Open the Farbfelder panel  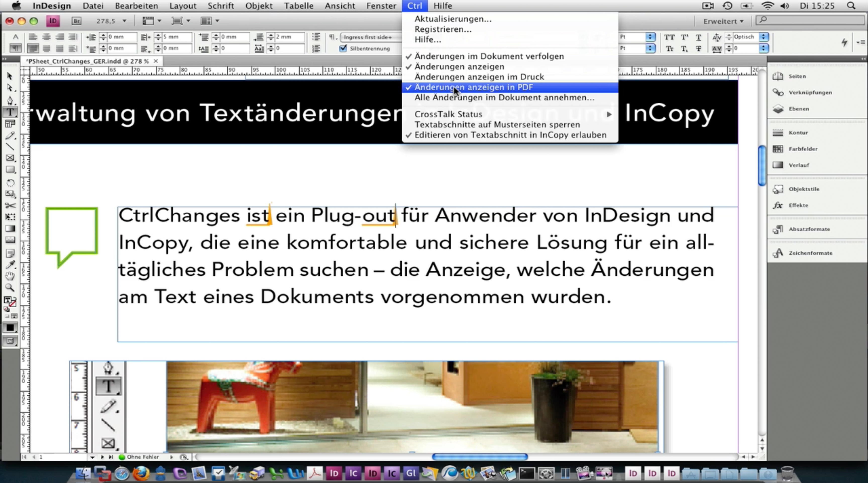(x=803, y=149)
